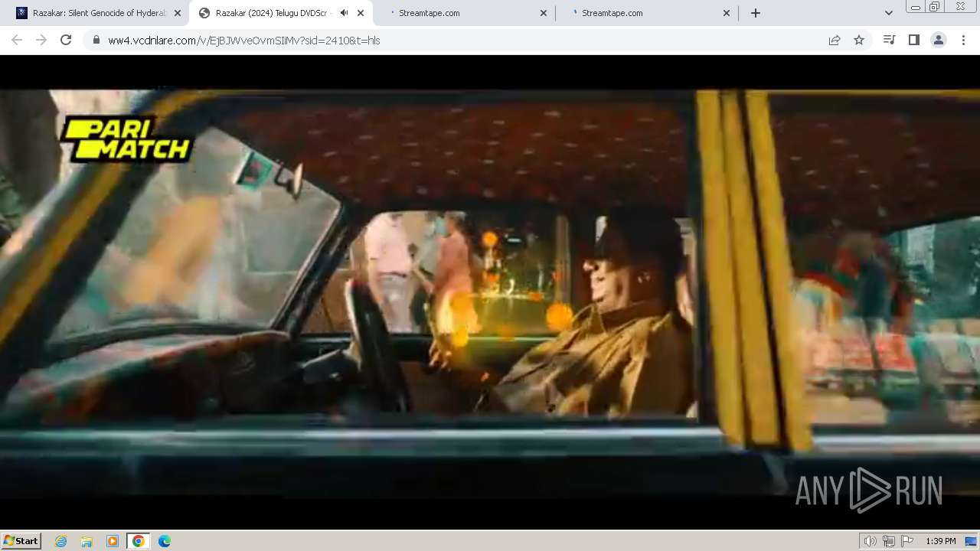View site information lock icon
980x551 pixels.
[x=96, y=40]
